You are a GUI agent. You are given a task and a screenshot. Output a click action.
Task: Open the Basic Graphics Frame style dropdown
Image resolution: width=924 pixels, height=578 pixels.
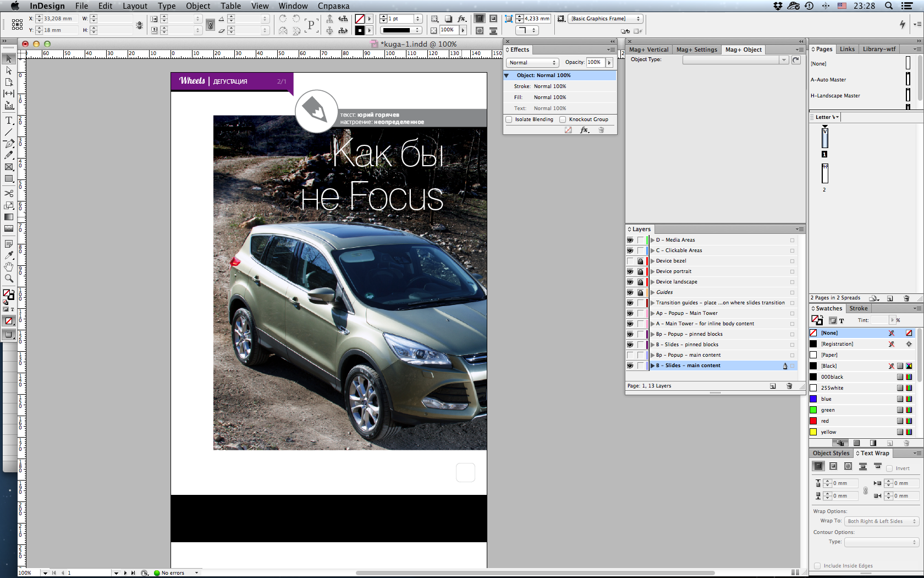point(606,19)
